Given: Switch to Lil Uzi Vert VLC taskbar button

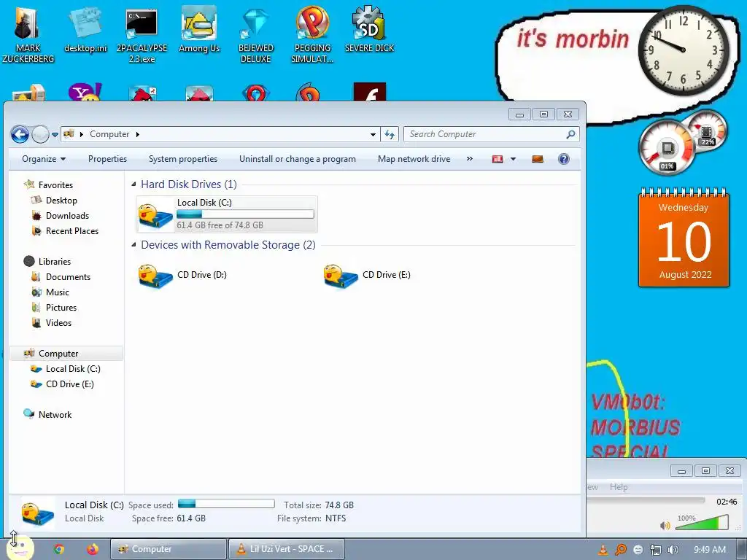Looking at the screenshot, I should click(286, 549).
